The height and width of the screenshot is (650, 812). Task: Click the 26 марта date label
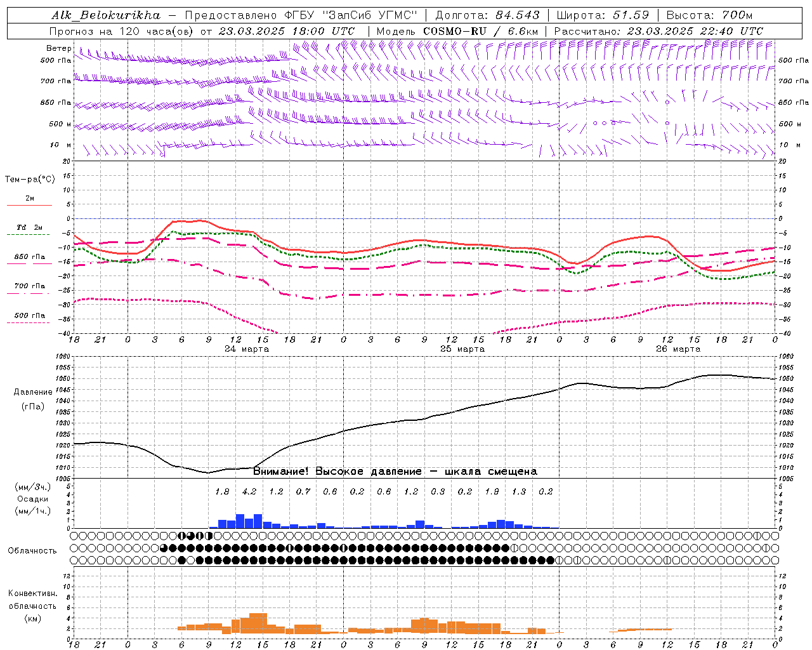(678, 349)
